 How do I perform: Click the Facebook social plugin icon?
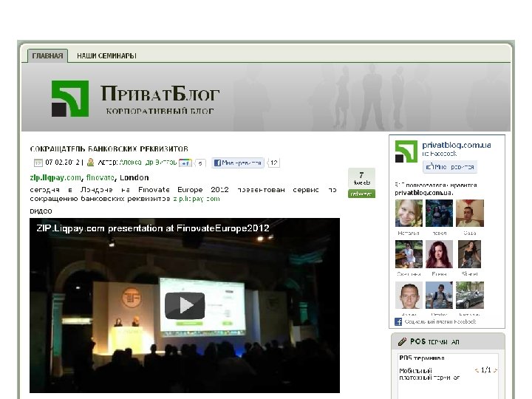[x=398, y=321]
